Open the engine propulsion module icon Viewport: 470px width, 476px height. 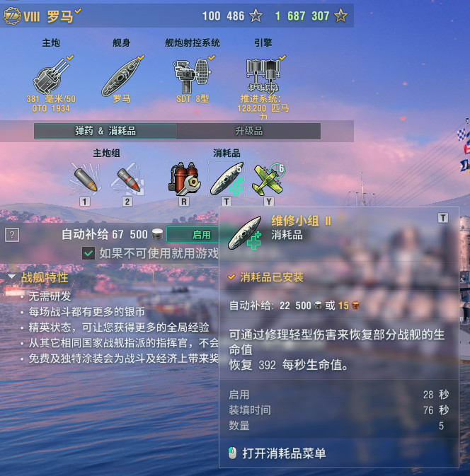click(x=263, y=75)
